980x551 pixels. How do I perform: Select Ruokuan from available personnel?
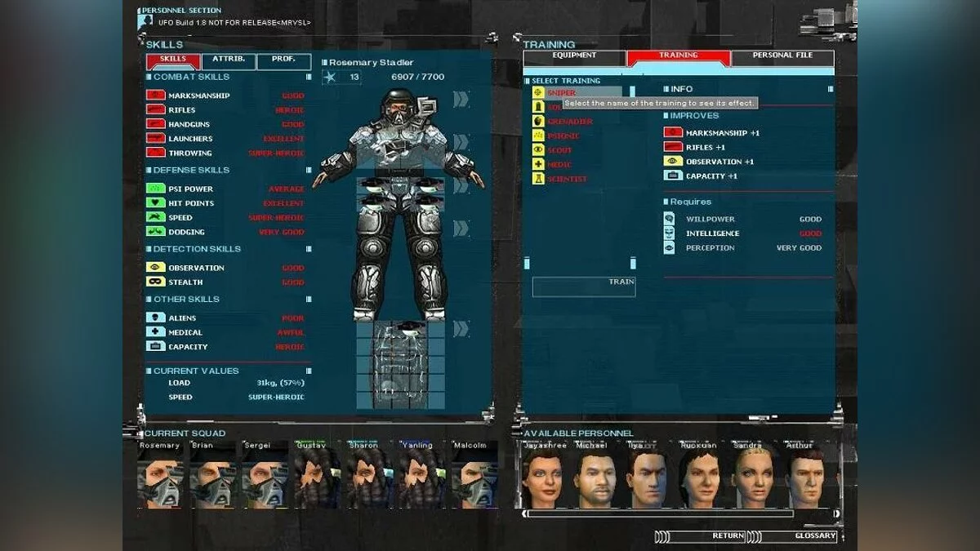pyautogui.click(x=702, y=474)
